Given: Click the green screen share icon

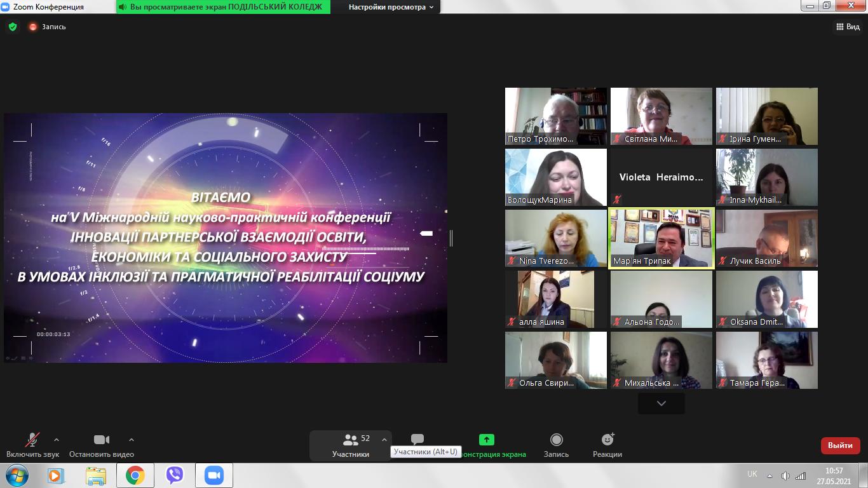Looking at the screenshot, I should tap(486, 440).
